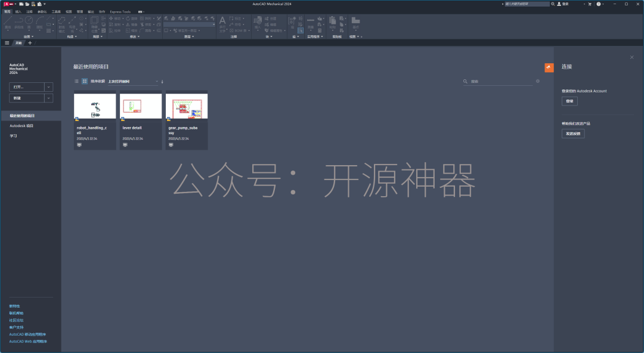
Task: Select the Multiline Text (多行文字) tool
Action: [222, 24]
